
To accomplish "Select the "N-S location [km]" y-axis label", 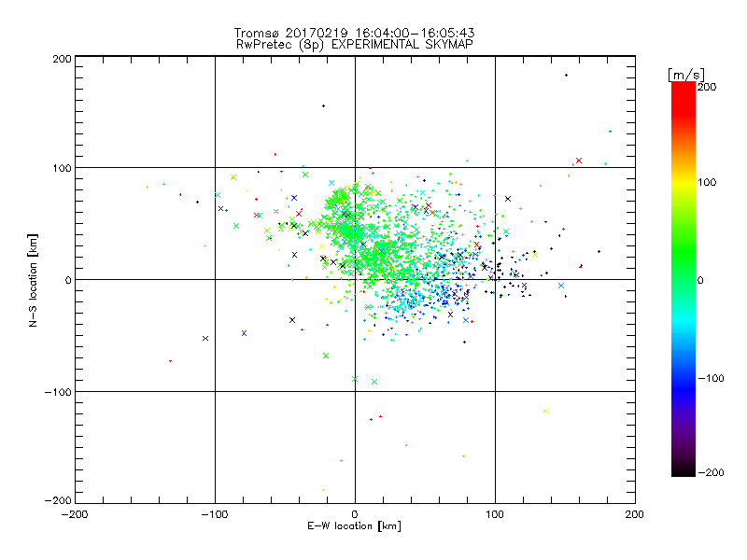I will point(33,280).
